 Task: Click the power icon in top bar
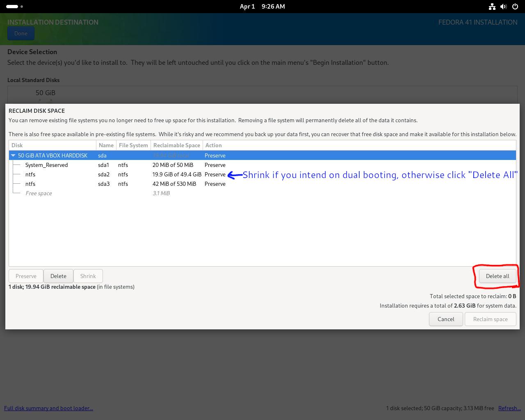pos(515,7)
